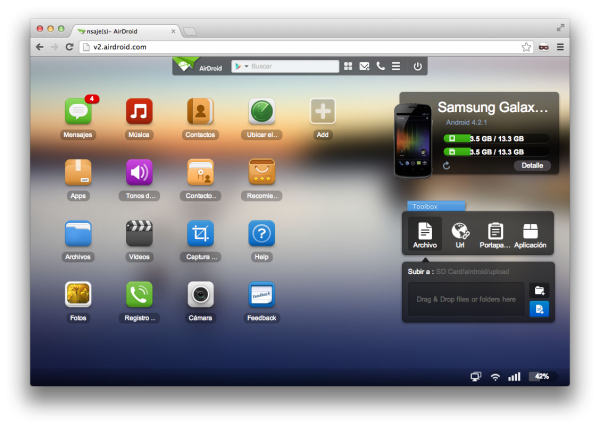Open the Recomie.. store icon
Image resolution: width=600 pixels, height=428 pixels.
262,172
